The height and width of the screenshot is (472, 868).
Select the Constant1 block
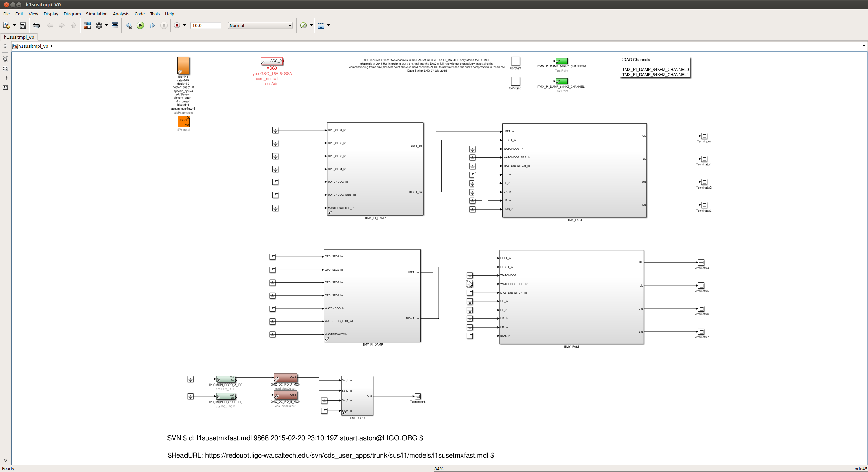515,81
